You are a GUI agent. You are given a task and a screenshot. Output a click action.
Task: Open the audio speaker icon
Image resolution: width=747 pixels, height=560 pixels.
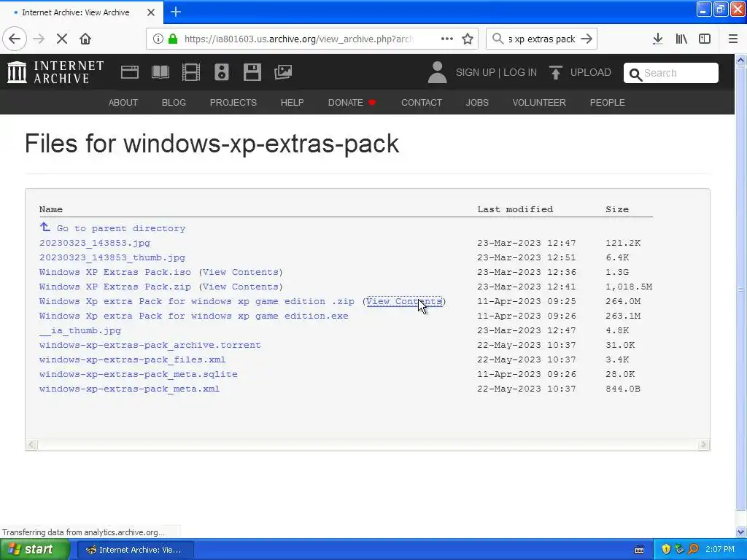coord(222,72)
